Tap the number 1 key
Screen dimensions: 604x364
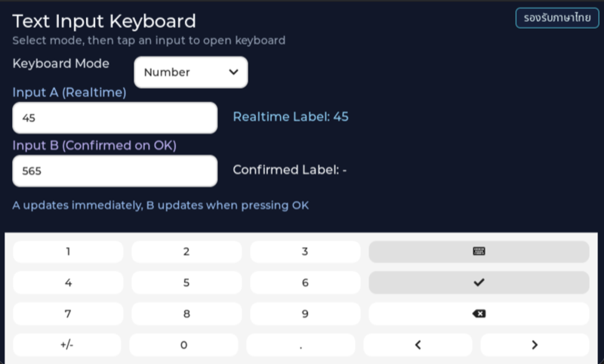pyautogui.click(x=68, y=251)
